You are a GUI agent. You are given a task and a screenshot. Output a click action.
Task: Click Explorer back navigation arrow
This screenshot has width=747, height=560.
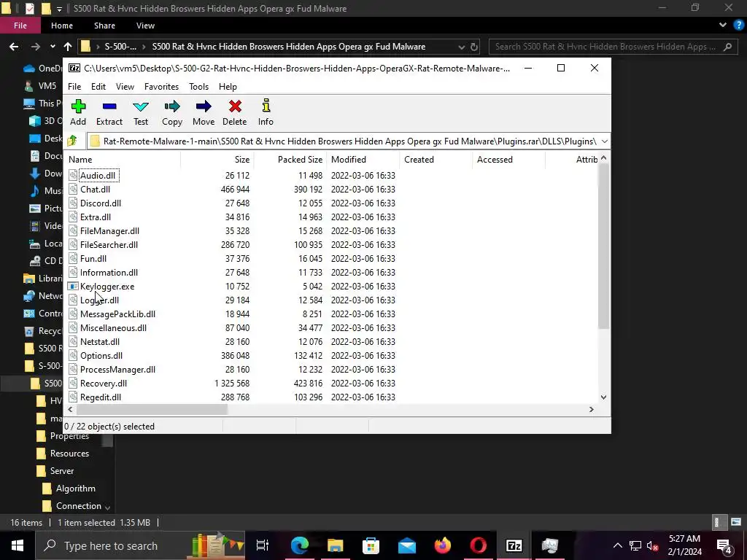[14, 47]
